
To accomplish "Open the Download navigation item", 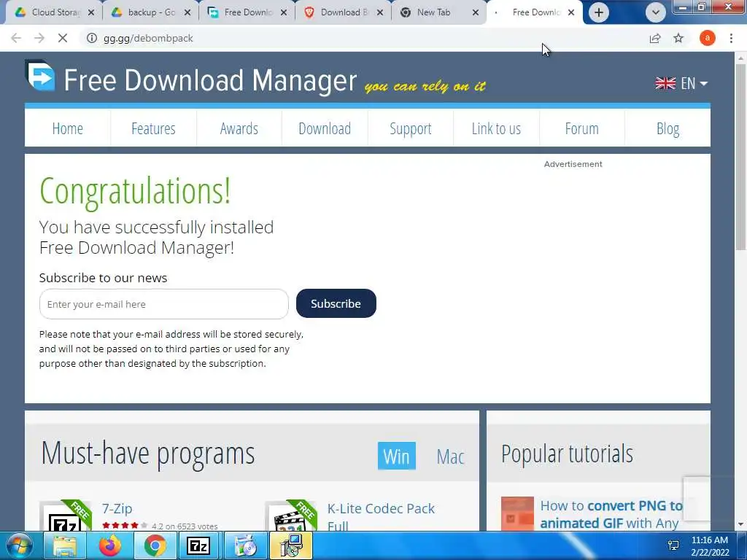I will (x=325, y=128).
